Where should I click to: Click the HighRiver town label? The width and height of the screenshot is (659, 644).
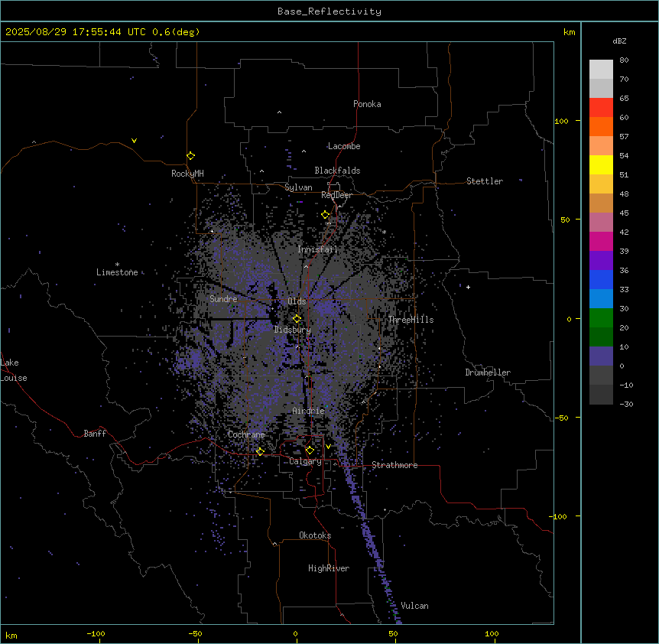pos(329,568)
